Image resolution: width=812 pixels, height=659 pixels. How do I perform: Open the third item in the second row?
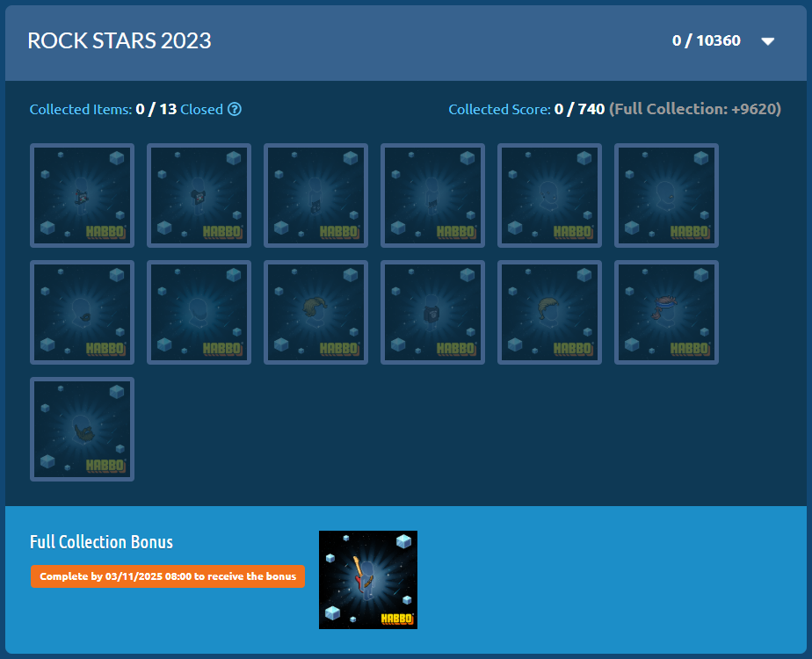point(316,312)
